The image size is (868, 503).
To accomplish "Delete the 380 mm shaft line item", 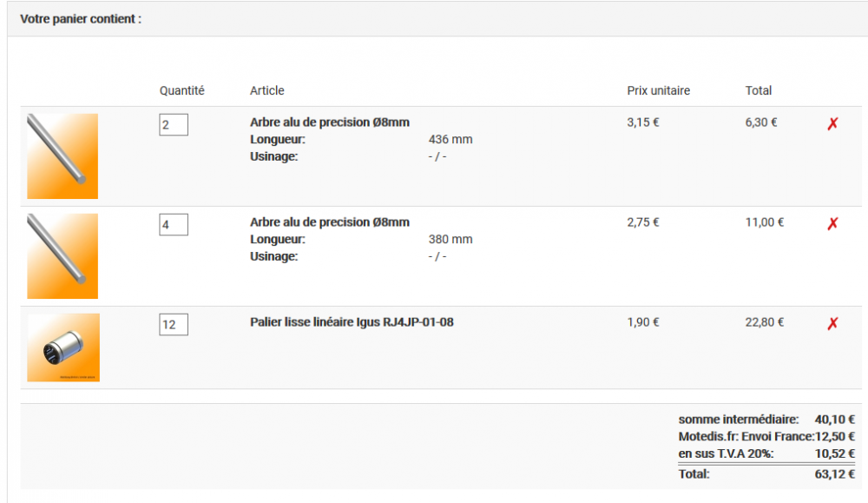I will point(832,223).
